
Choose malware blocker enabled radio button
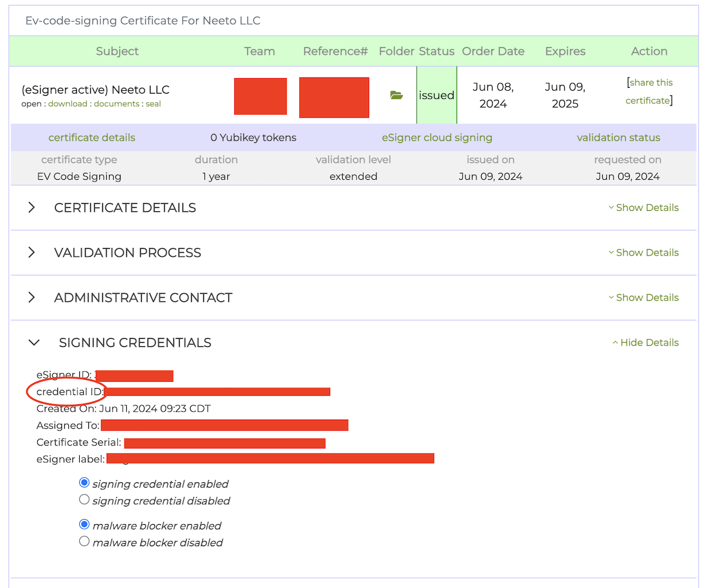(x=84, y=524)
